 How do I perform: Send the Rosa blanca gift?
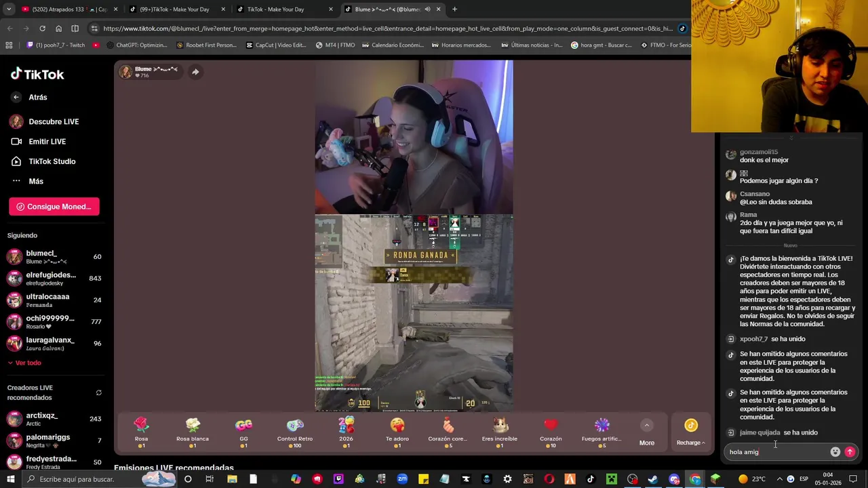click(193, 432)
